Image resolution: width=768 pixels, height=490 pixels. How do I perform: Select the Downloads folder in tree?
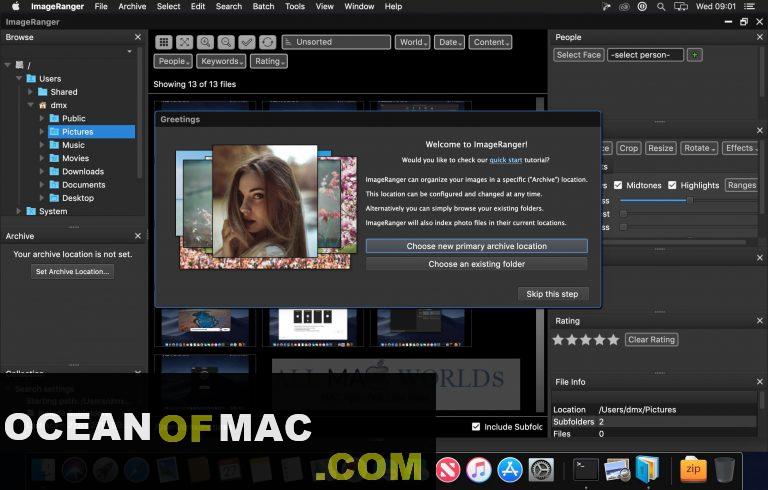83,172
